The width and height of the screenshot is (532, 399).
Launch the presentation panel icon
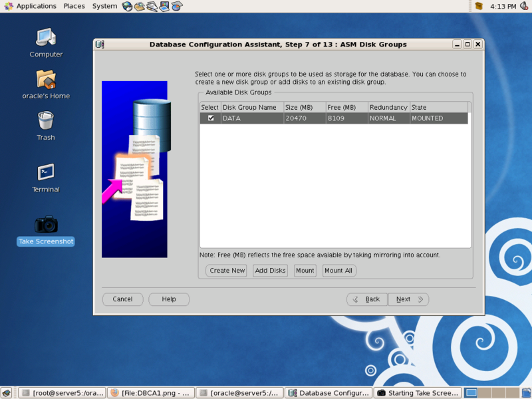pyautogui.click(x=164, y=6)
